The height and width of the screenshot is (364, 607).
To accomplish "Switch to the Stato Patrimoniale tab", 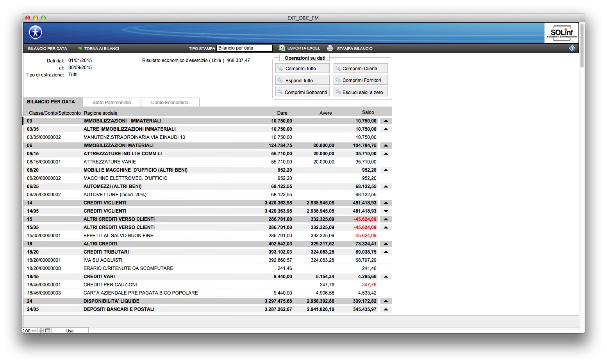I will [x=112, y=102].
